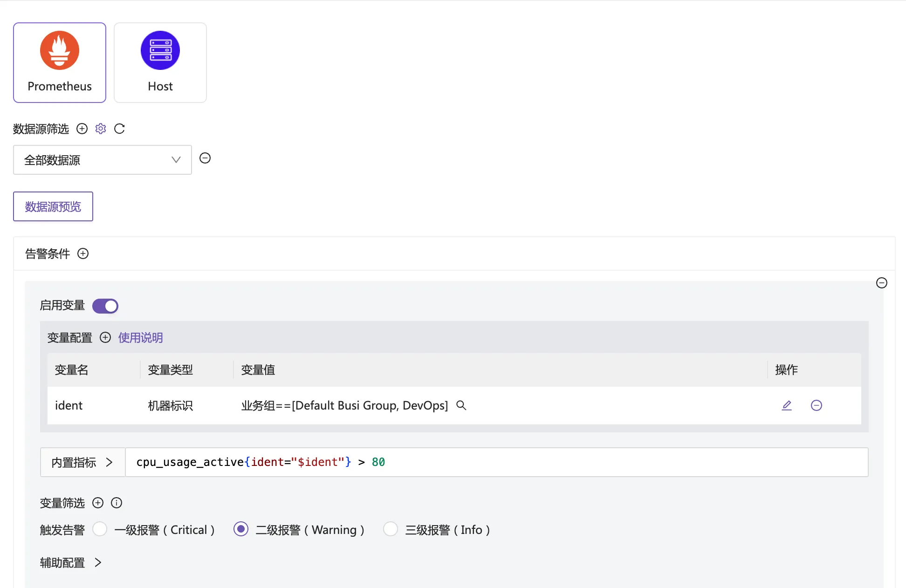The height and width of the screenshot is (588, 906).
Task: Add a new 告警条件 with the plus icon
Action: (x=83, y=253)
